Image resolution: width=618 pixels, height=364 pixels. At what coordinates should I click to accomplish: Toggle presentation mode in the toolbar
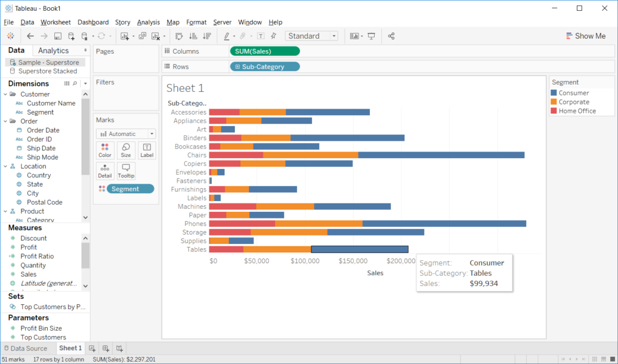(x=371, y=36)
